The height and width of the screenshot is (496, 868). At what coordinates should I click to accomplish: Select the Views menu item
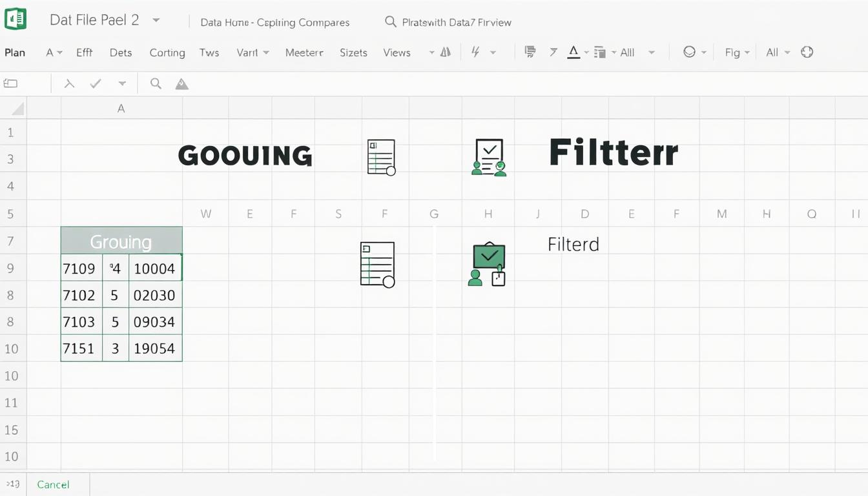click(x=396, y=52)
